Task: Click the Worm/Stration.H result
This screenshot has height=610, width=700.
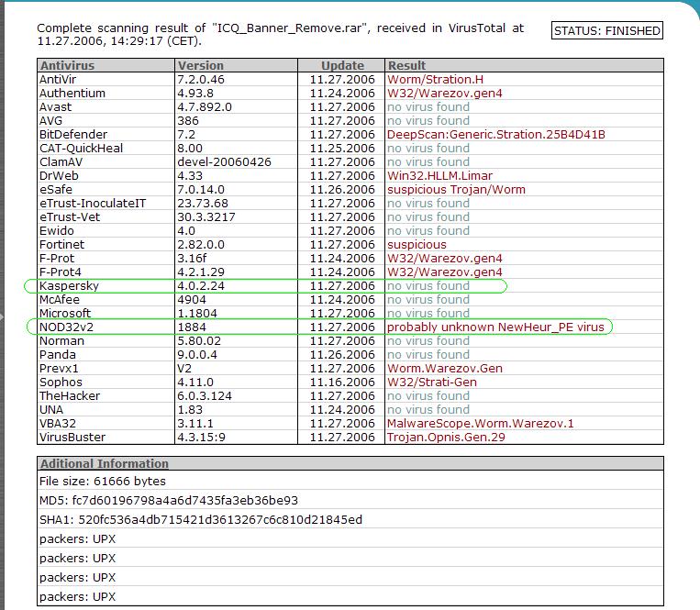Action: (435, 80)
